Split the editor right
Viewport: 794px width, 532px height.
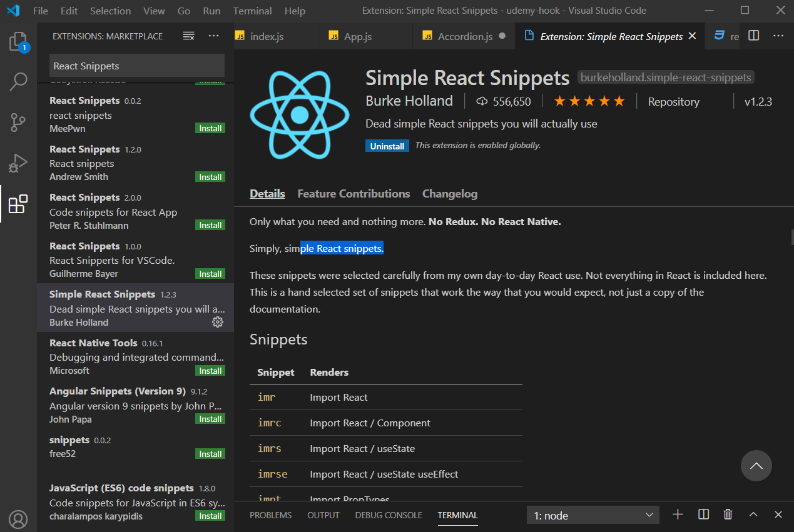(x=754, y=36)
